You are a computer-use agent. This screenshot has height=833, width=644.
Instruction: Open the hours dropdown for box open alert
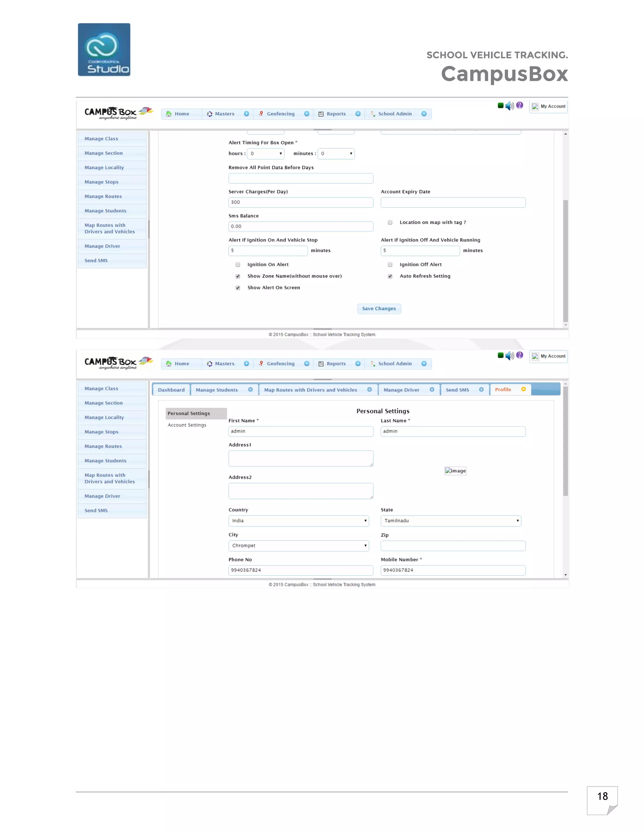pyautogui.click(x=266, y=154)
